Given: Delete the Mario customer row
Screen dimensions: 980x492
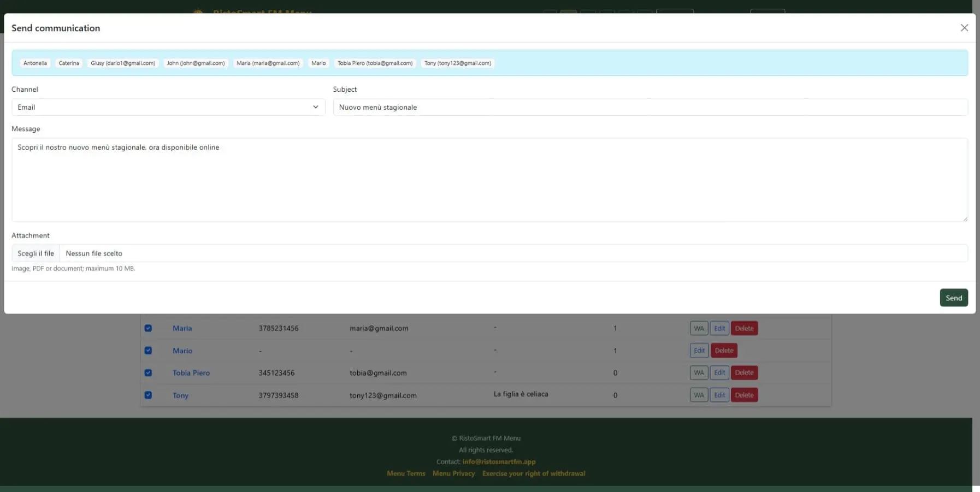Looking at the screenshot, I should (x=724, y=351).
